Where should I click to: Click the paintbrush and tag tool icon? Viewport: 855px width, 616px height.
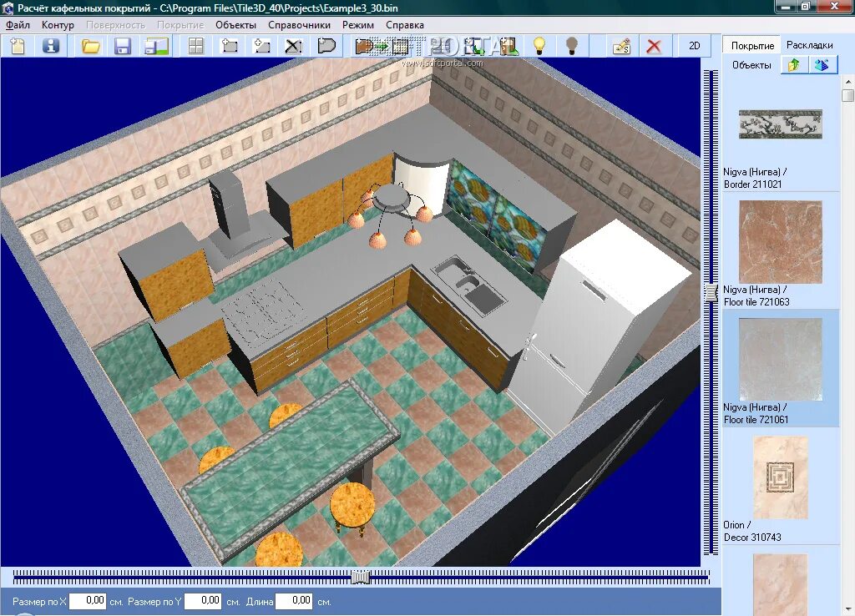click(621, 46)
